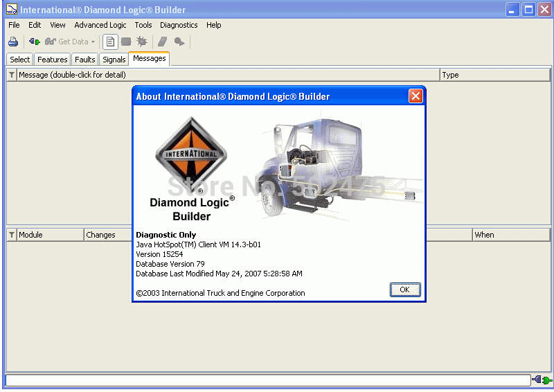Sort by the Message column header
The image size is (554, 392).
[x=228, y=75]
